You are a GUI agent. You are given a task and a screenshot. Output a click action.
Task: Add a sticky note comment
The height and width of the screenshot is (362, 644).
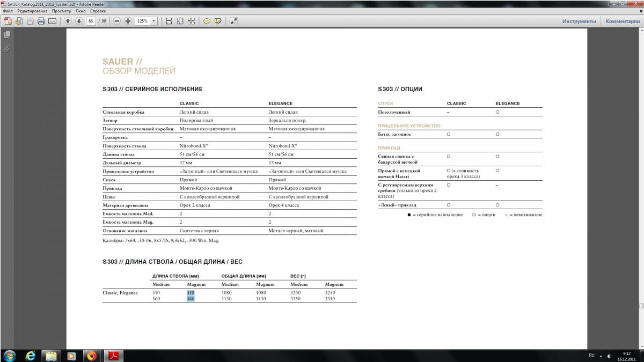207,21
